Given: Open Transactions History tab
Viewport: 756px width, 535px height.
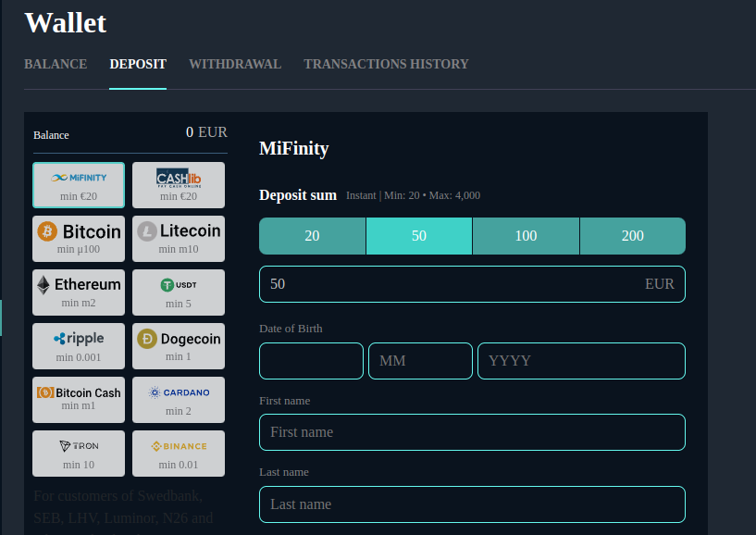Looking at the screenshot, I should [386, 65].
